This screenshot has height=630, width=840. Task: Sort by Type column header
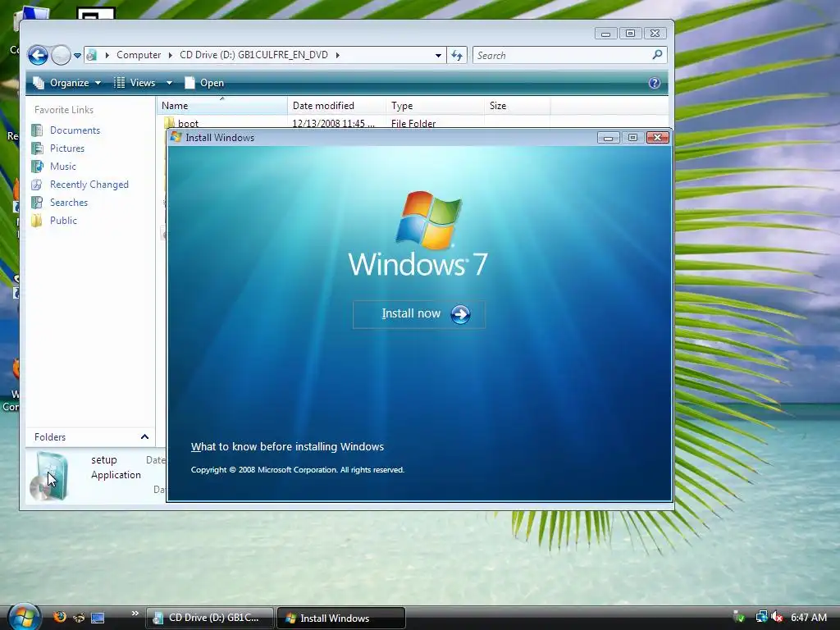(435, 106)
